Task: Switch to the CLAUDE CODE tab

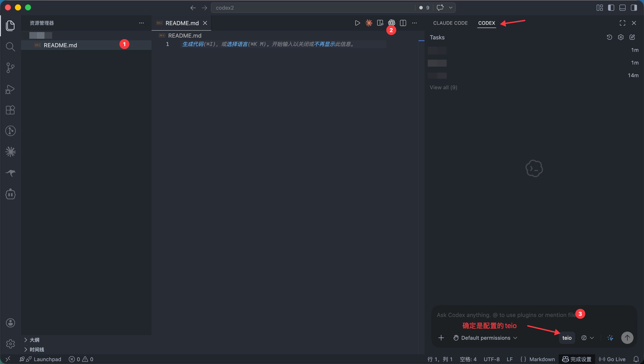Action: pyautogui.click(x=450, y=23)
